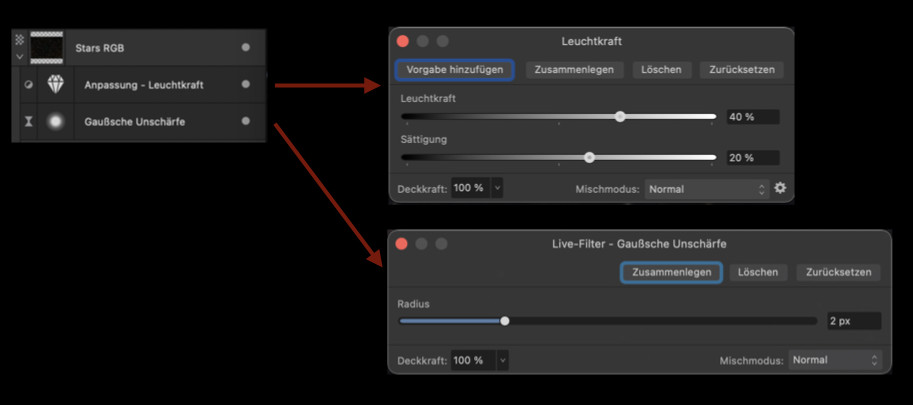Click the Sättigung slider handle
The image size is (913, 405).
tap(589, 157)
